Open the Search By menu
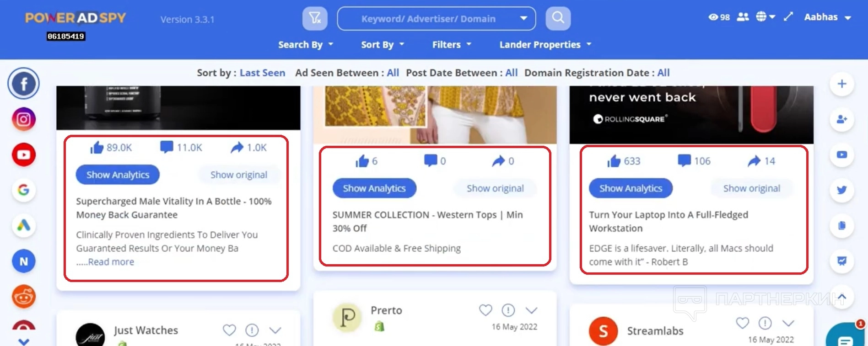 306,45
